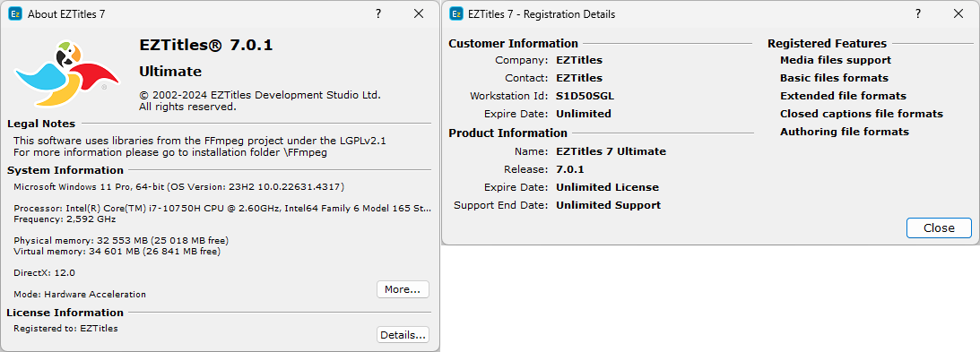Click the help question mark in Registration Details
The width and height of the screenshot is (980, 352).
pos(918,13)
